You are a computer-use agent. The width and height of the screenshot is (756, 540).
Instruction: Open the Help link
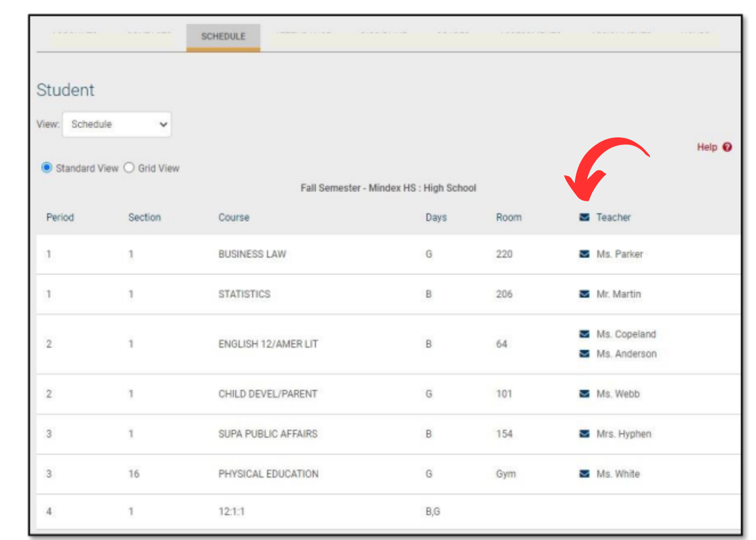tap(707, 147)
